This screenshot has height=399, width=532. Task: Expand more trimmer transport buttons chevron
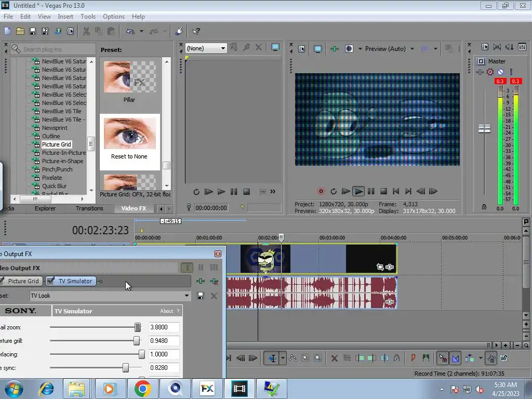point(273,192)
